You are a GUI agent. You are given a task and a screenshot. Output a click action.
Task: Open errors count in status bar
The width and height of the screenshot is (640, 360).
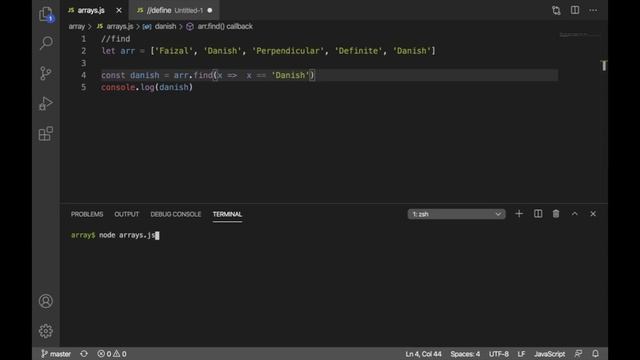[x=104, y=353]
